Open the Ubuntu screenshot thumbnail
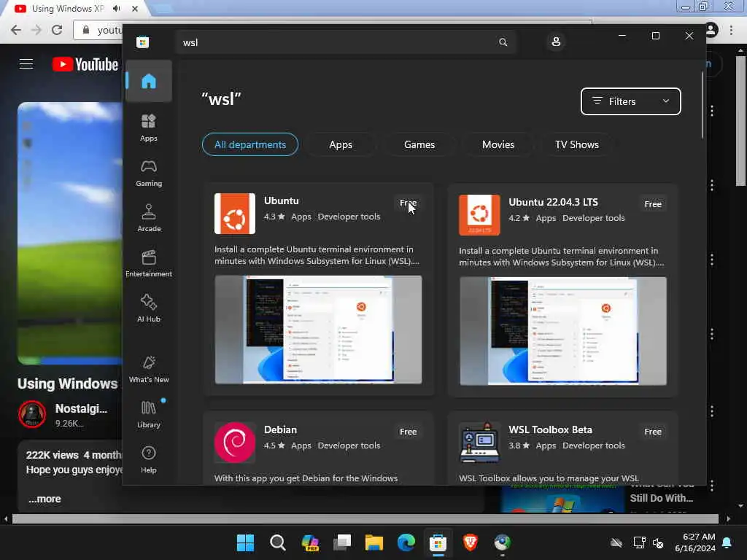Screen dimensions: 747x560 [318, 330]
